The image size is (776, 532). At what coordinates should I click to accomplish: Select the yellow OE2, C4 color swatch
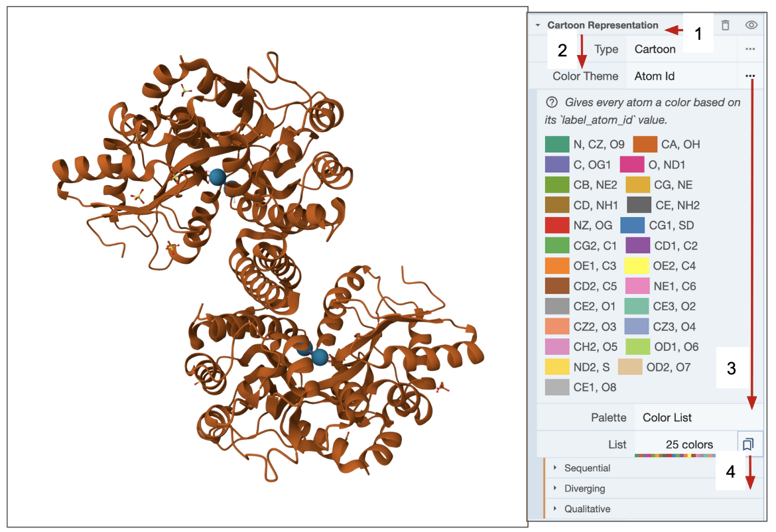point(636,266)
